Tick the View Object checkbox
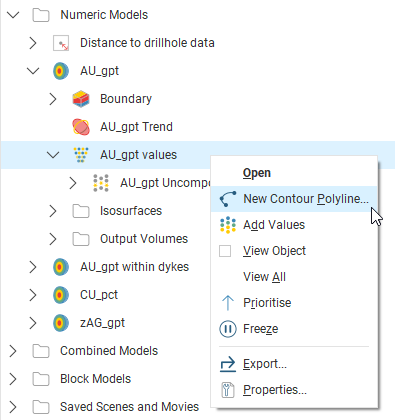Image resolution: width=395 pixels, height=420 pixels. click(x=225, y=251)
